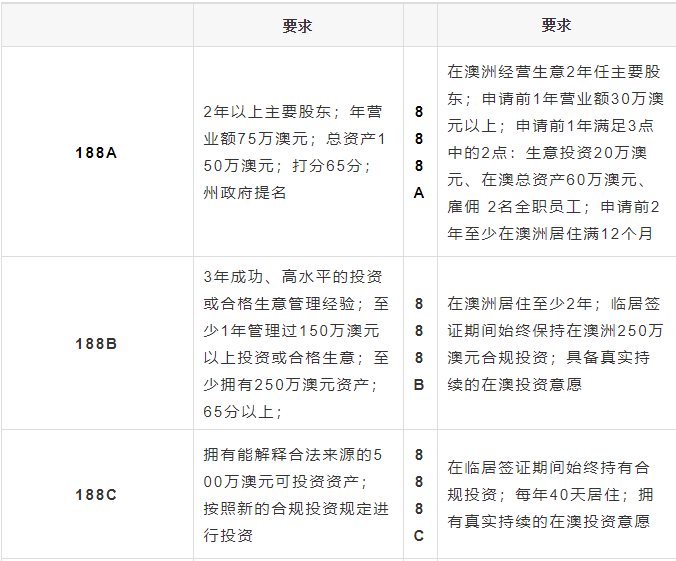Select the 188B row label
This screenshot has height=561, width=676.
96,344
